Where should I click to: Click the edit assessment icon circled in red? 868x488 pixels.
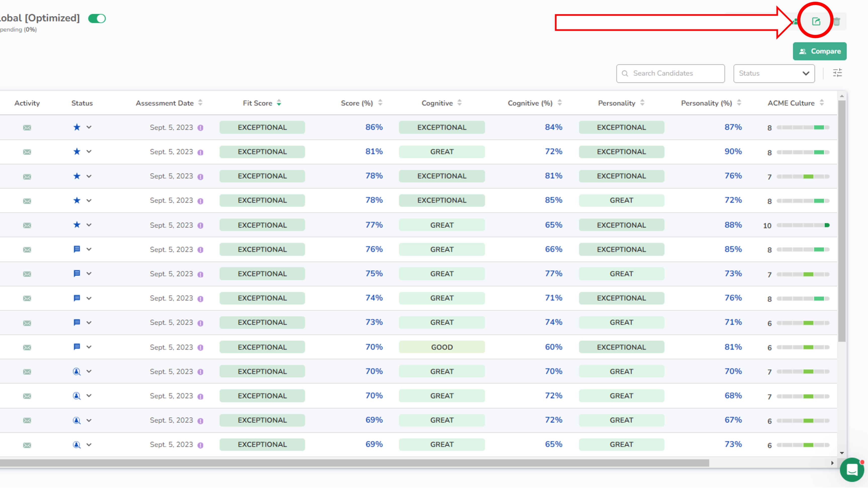tap(816, 22)
